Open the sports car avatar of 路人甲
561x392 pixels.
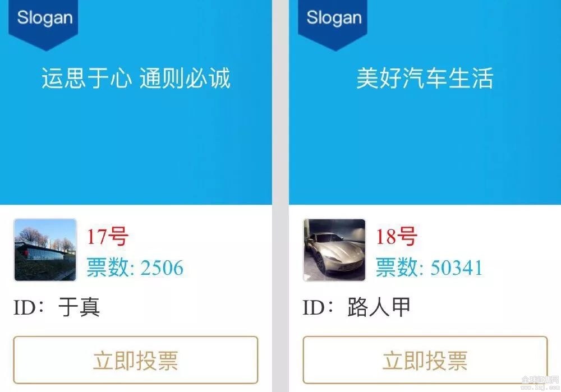coord(334,250)
